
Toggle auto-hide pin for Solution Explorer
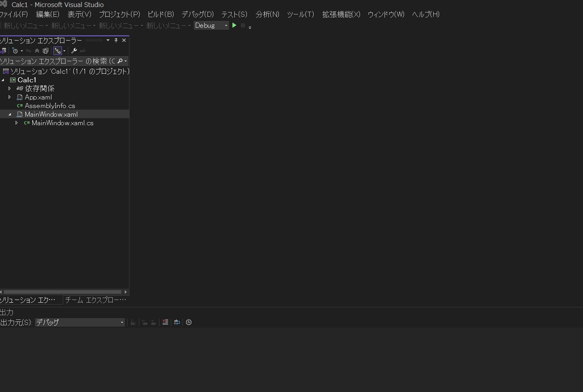click(x=116, y=40)
